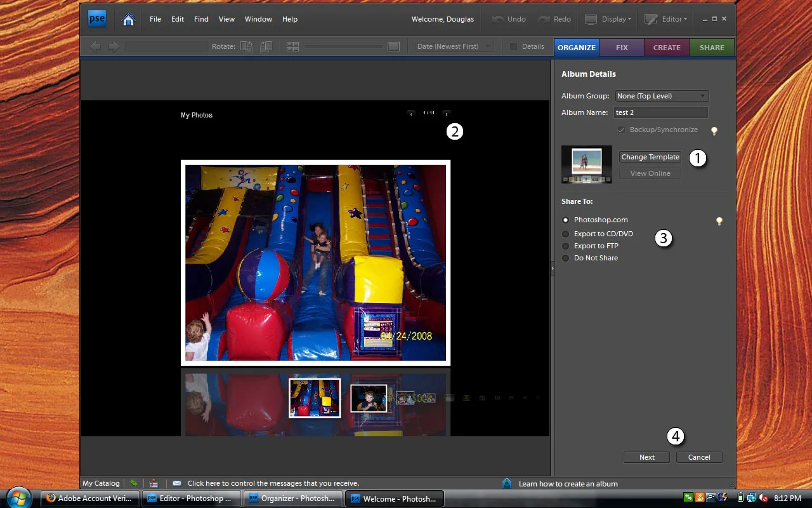Screen dimensions: 812x508
Task: Click the Change Template button
Action: coord(650,157)
